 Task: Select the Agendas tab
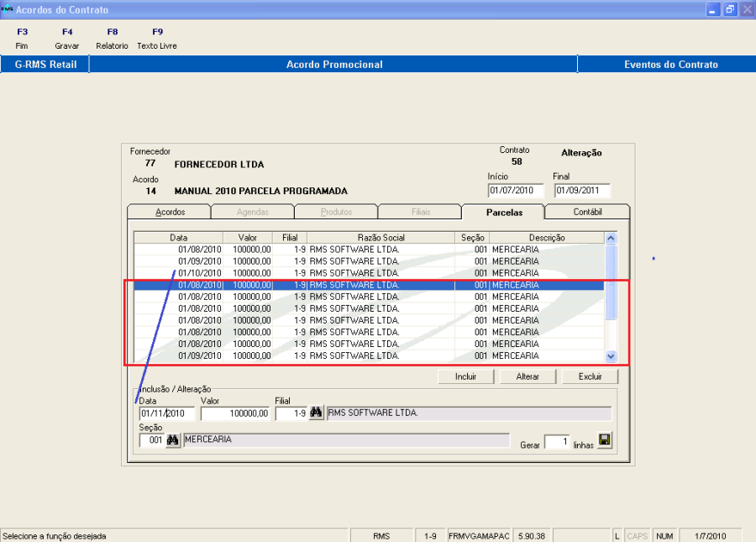click(253, 212)
